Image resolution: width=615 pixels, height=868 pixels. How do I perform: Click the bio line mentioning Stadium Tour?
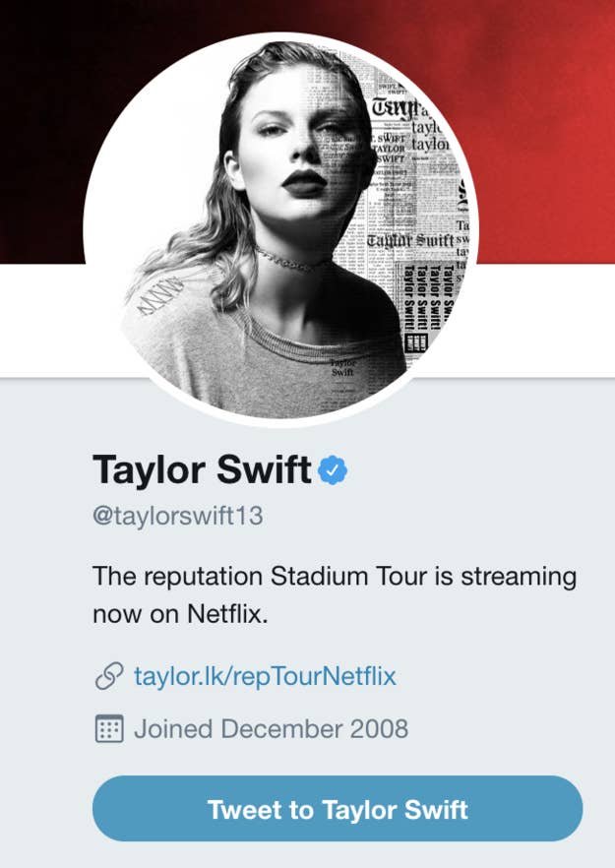click(335, 576)
